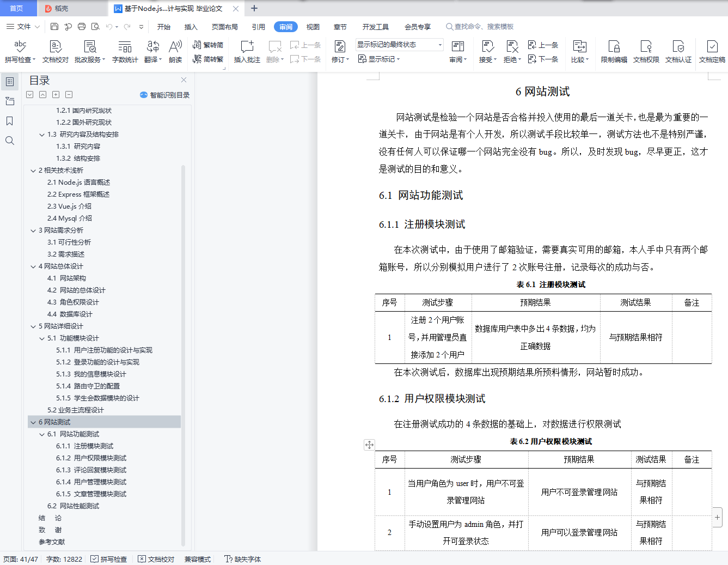The width and height of the screenshot is (728, 565).
Task: Click 限制编辑 restrict editing
Action: [614, 52]
